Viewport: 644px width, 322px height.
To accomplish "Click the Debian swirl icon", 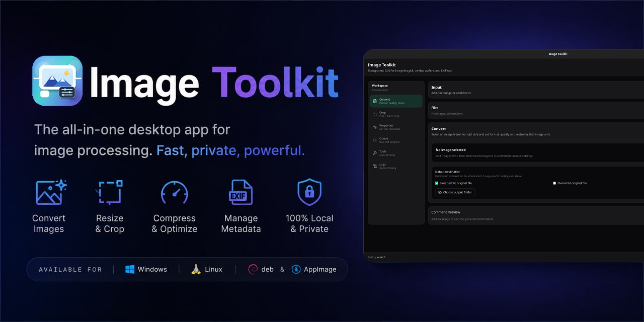I will tap(253, 269).
